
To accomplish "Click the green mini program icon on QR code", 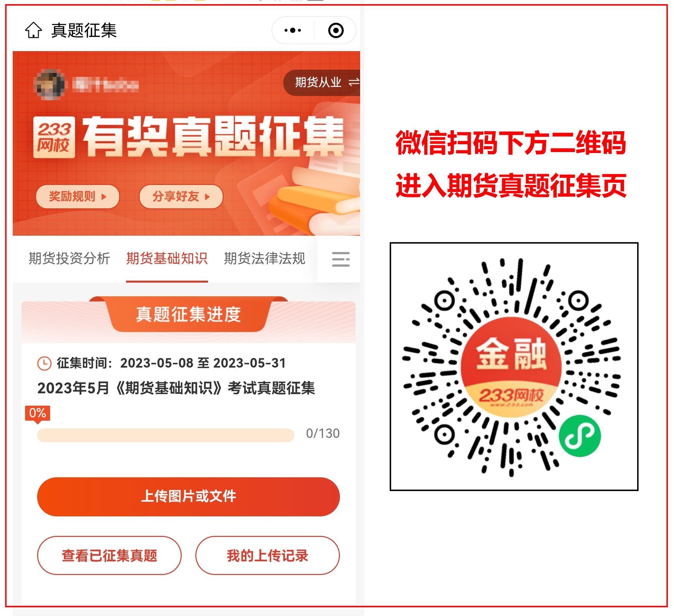I will [x=580, y=436].
